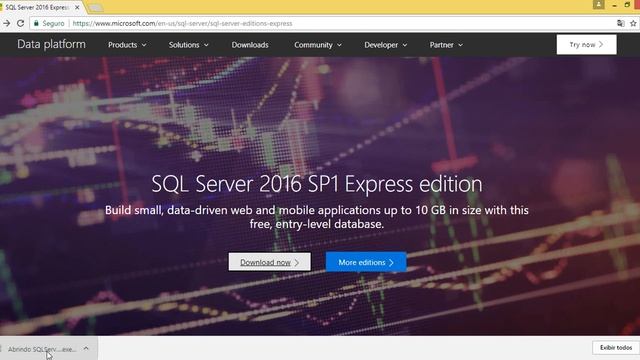Screen dimensions: 640x360
Task: Open the Downloads menu item
Action: pos(250,45)
